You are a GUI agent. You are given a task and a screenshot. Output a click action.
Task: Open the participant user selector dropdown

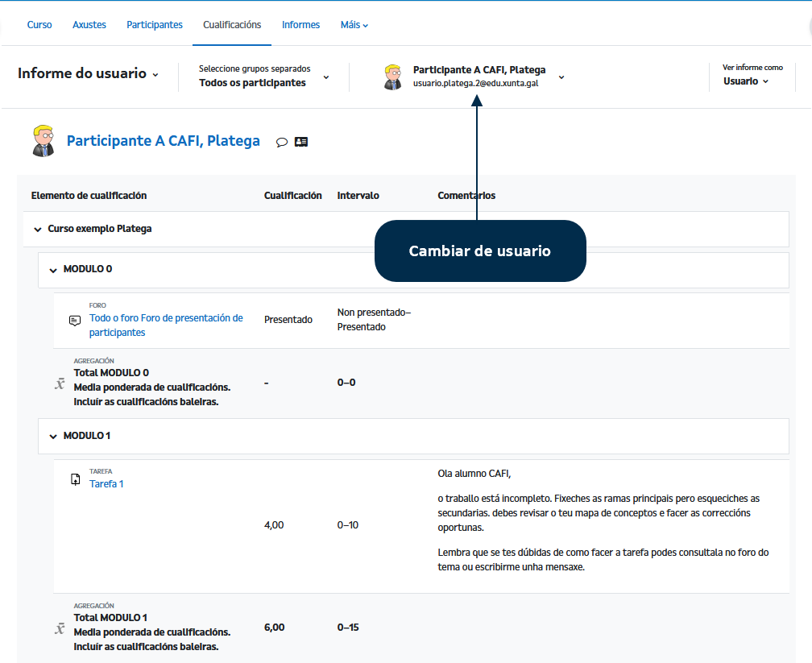[x=561, y=77]
